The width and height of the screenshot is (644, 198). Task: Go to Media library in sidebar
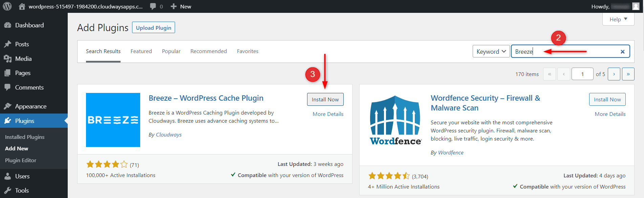(23, 59)
